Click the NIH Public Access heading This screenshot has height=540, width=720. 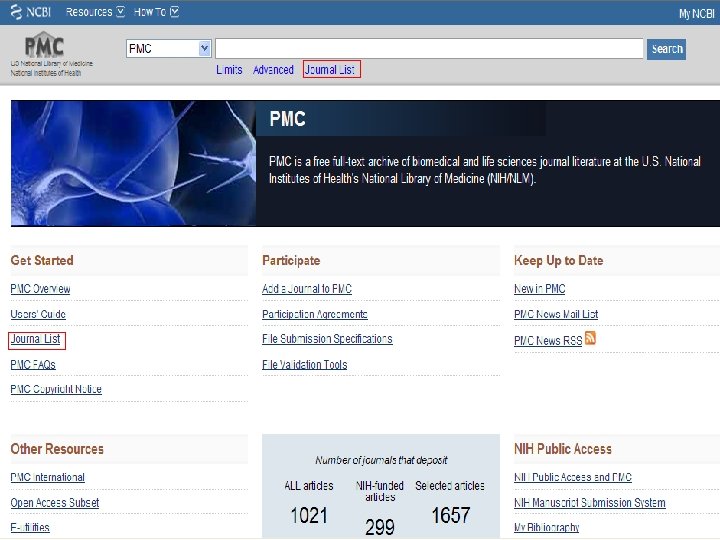[x=563, y=449]
